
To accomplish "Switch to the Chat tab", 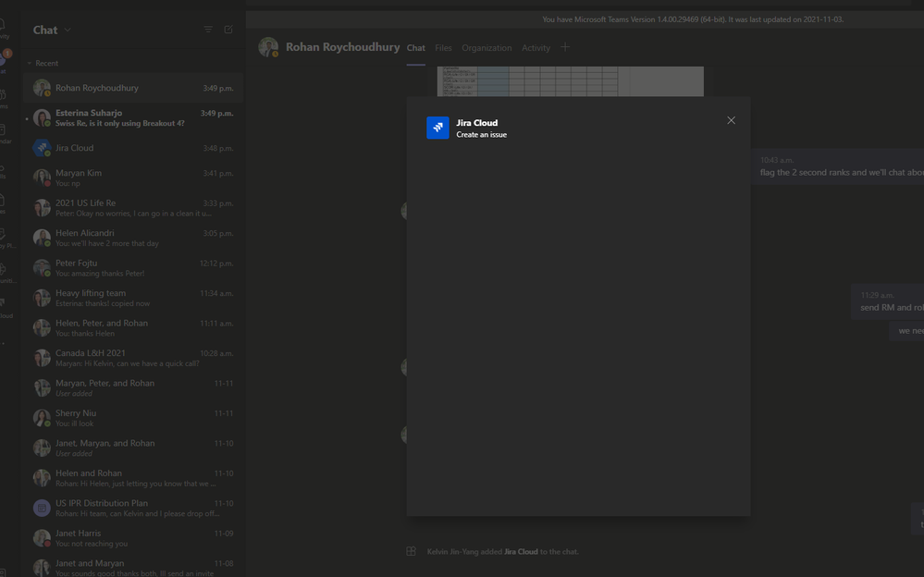I will tap(416, 48).
